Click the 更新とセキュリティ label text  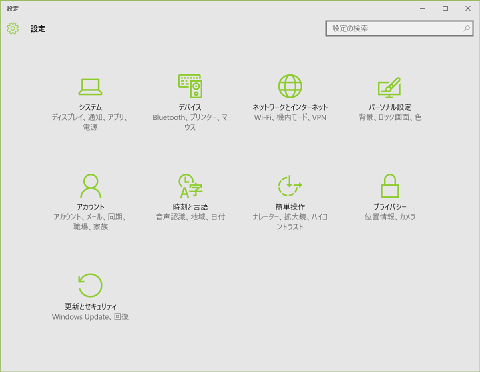tap(90, 306)
